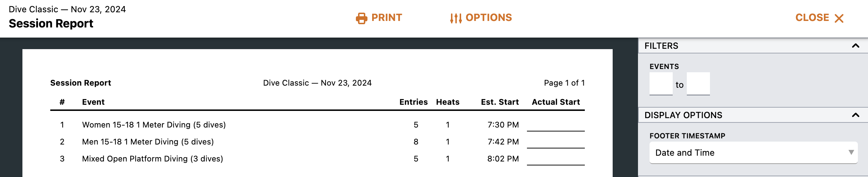Click the CLOSE text label
Image resolution: width=868 pixels, height=177 pixels.
point(812,18)
